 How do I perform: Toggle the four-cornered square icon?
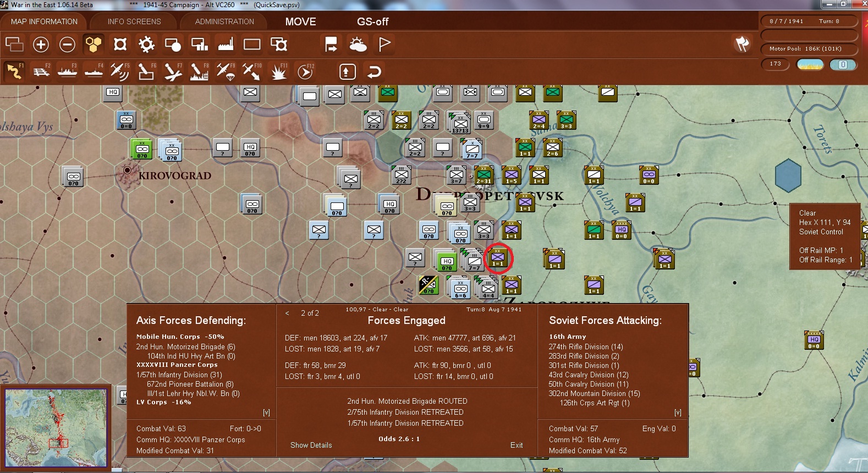pyautogui.click(x=120, y=44)
